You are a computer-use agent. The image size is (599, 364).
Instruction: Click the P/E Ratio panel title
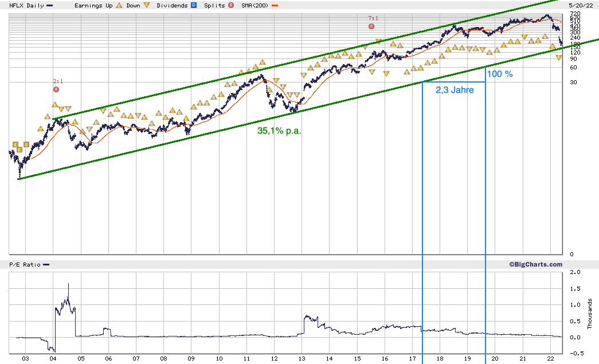(x=25, y=265)
